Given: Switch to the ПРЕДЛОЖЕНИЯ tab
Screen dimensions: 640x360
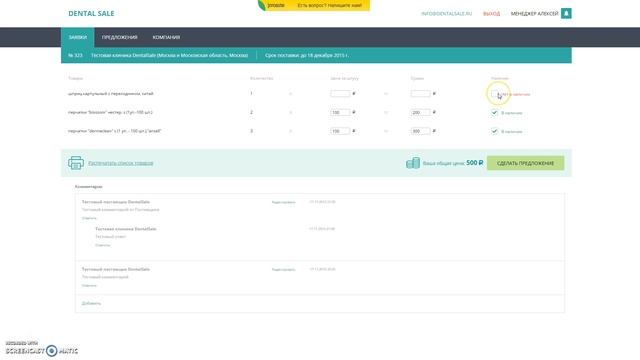Looking at the screenshot, I should coord(120,37).
